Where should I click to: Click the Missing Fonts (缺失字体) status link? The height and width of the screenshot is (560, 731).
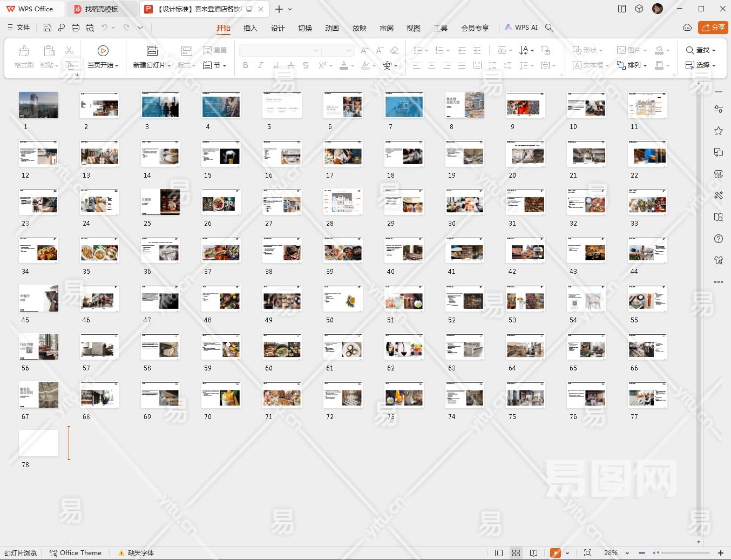pyautogui.click(x=140, y=553)
